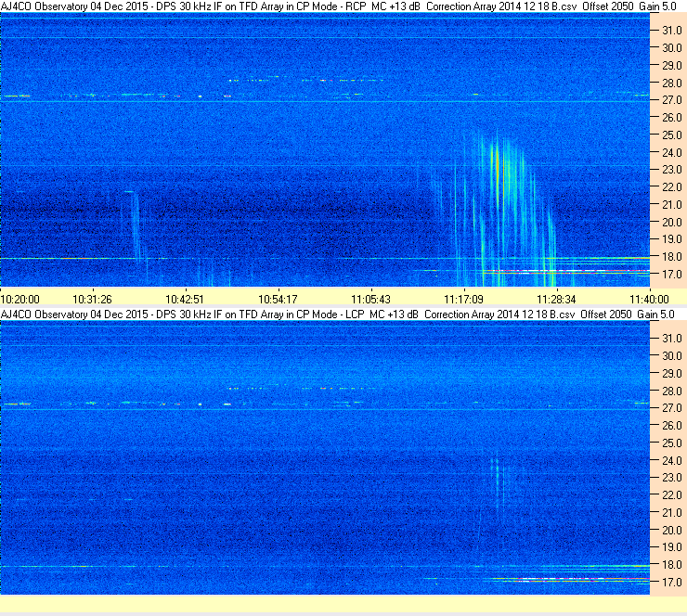This screenshot has width=687, height=616.
Task: Click 28.0 on the RCP frequency axis
Action: 671,83
